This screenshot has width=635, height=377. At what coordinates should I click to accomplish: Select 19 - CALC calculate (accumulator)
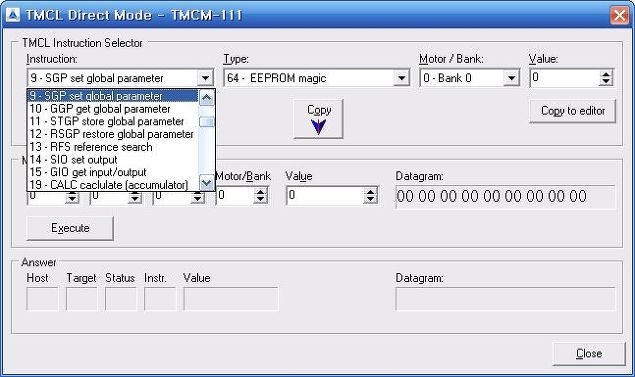(113, 185)
